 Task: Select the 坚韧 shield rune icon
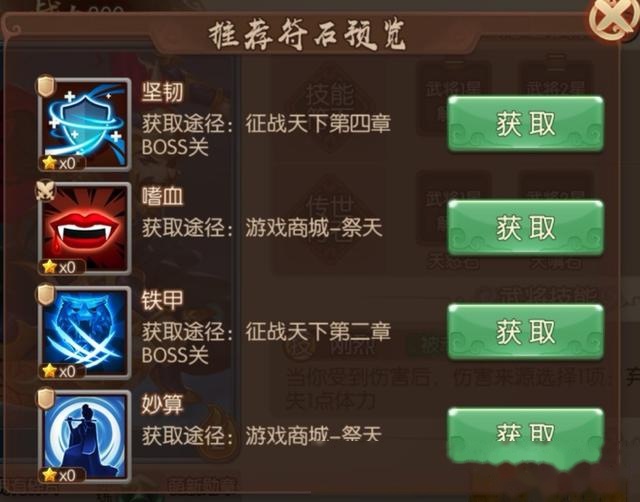(x=85, y=124)
